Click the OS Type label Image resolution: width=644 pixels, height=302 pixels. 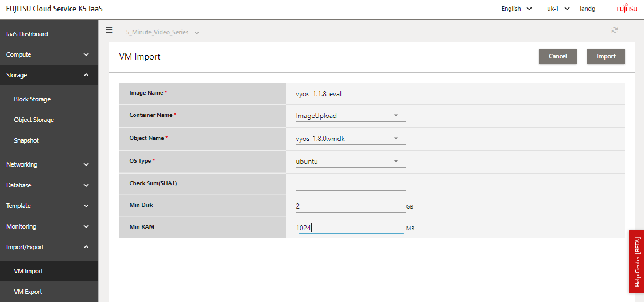pyautogui.click(x=141, y=161)
